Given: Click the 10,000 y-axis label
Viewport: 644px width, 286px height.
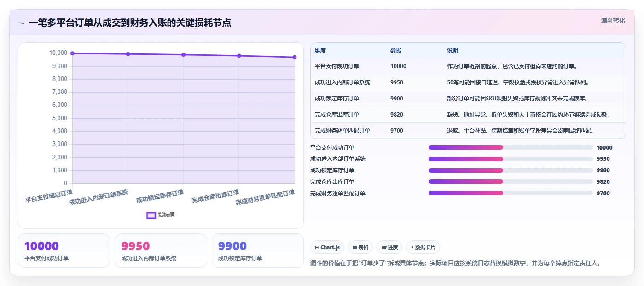Looking at the screenshot, I should 58,53.
